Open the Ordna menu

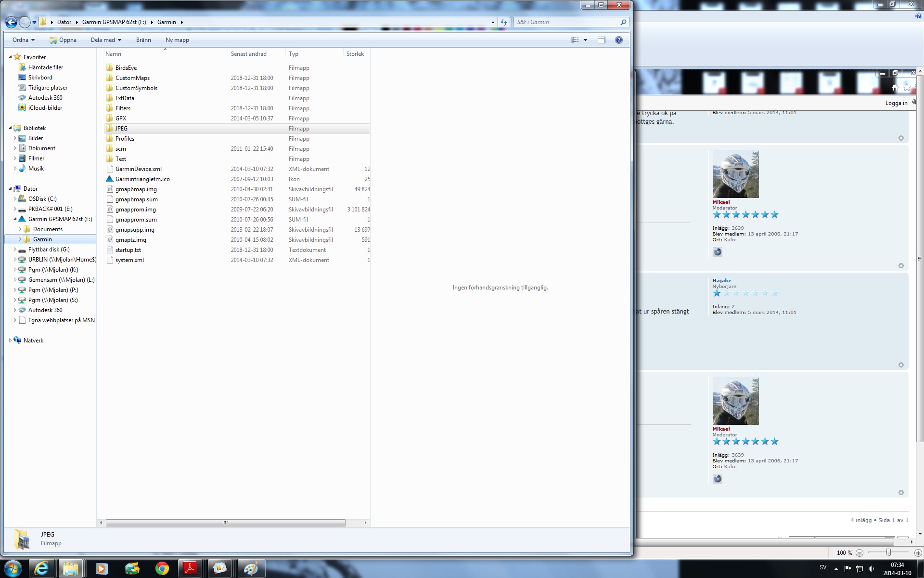click(23, 40)
